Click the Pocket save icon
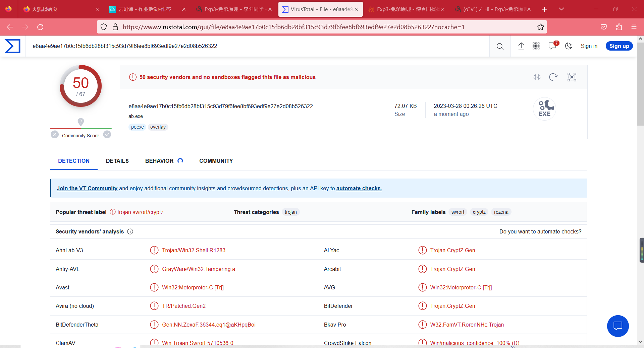 [604, 27]
